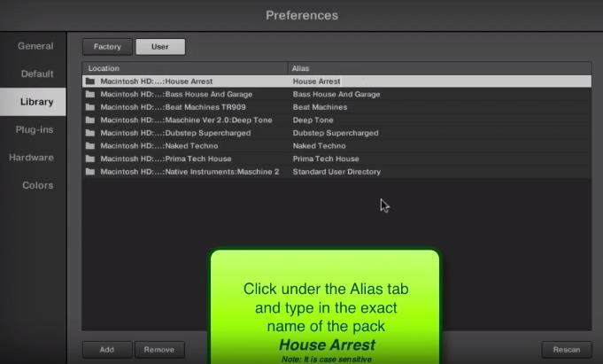Click the Rescan button
The height and width of the screenshot is (364, 603).
pos(567,349)
